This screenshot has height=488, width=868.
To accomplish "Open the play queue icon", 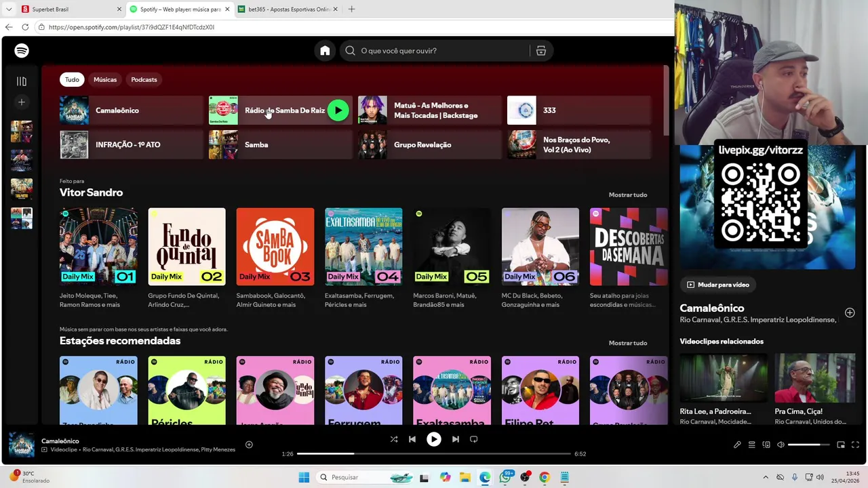I will pos(751,445).
